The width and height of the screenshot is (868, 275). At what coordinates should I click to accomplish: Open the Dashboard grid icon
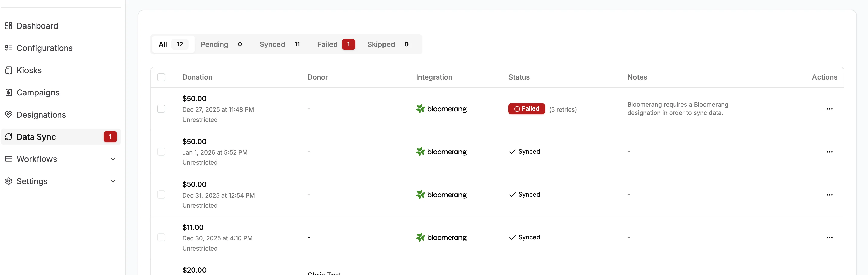[x=9, y=26]
